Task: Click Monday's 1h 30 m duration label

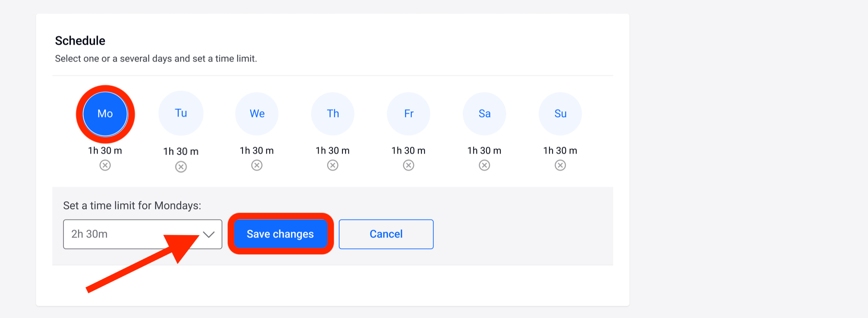Action: pyautogui.click(x=105, y=151)
